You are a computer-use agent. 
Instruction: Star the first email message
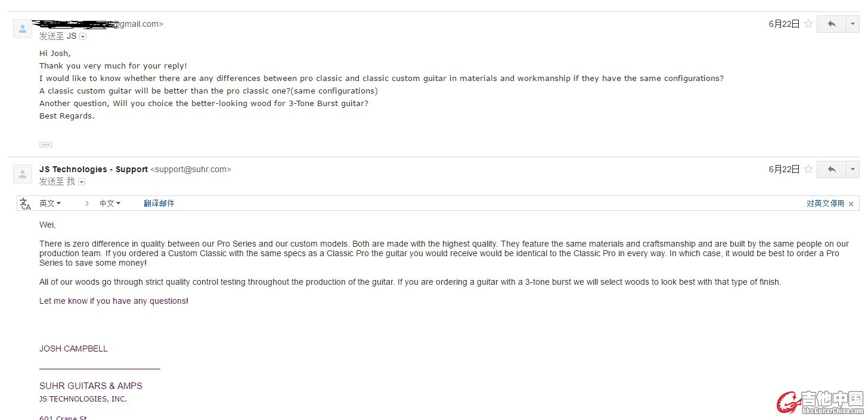[808, 24]
